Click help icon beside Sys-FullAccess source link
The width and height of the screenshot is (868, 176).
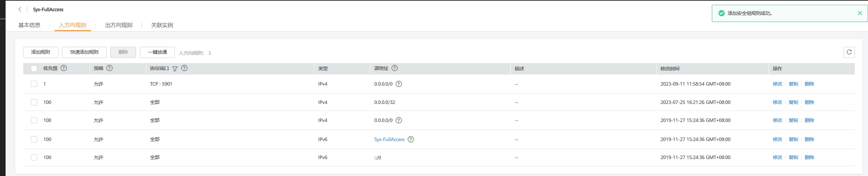(x=411, y=139)
